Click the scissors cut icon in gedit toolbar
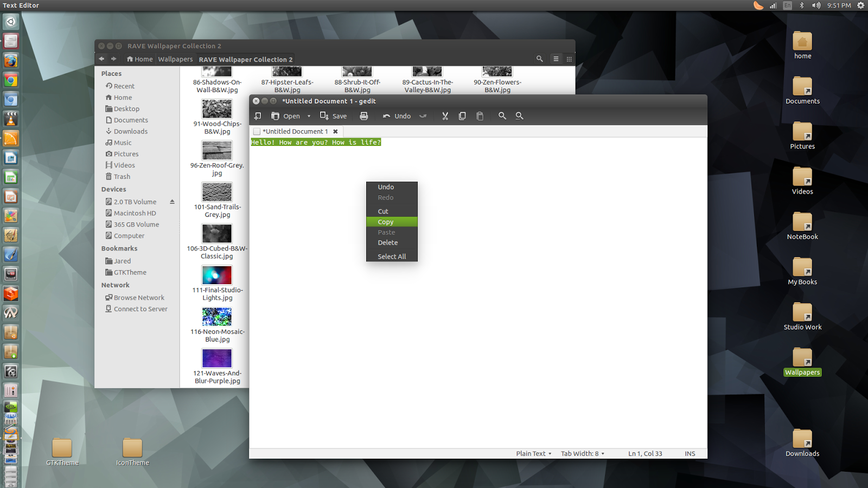The height and width of the screenshot is (488, 868). click(445, 116)
